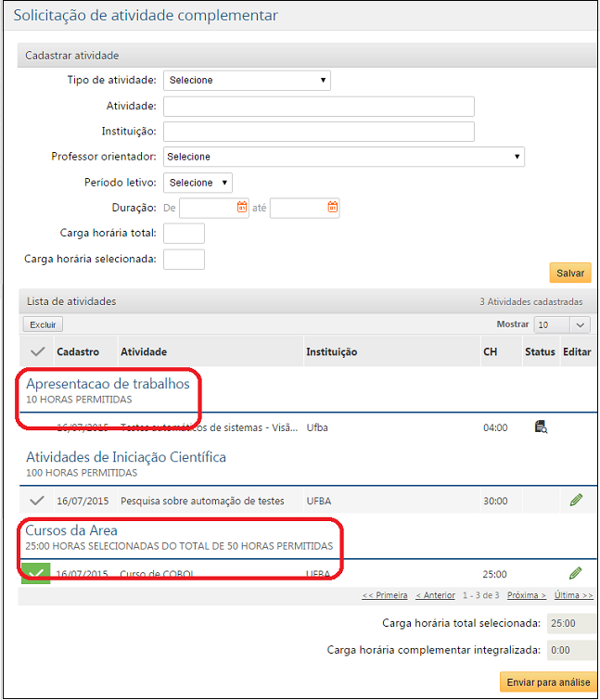600x700 pixels.
Task: Click the 30:00 CH cell
Action: tap(495, 501)
